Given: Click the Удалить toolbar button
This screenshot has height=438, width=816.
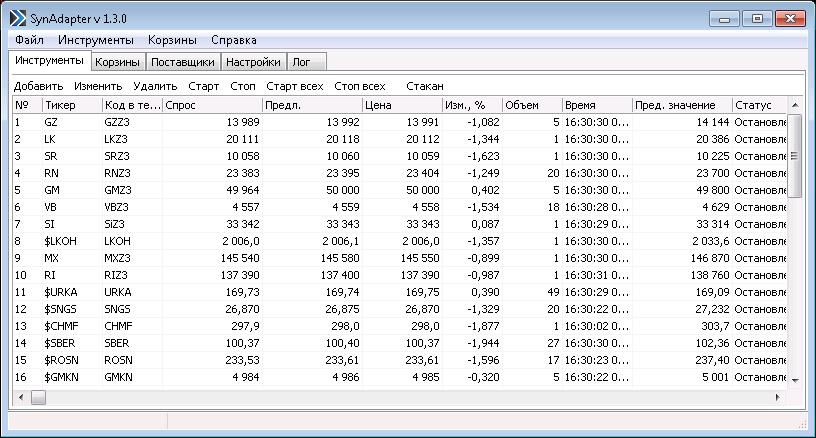Looking at the screenshot, I should click(x=155, y=86).
